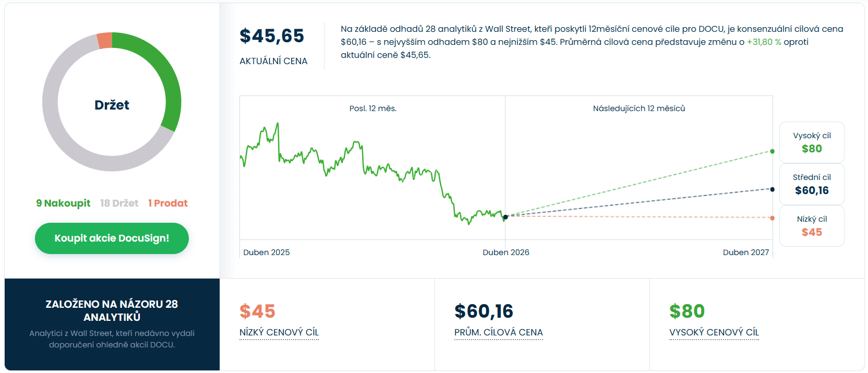Viewport: 868px width, 373px height.
Task: Click the current price dot at Duben 2026
Action: click(x=505, y=217)
